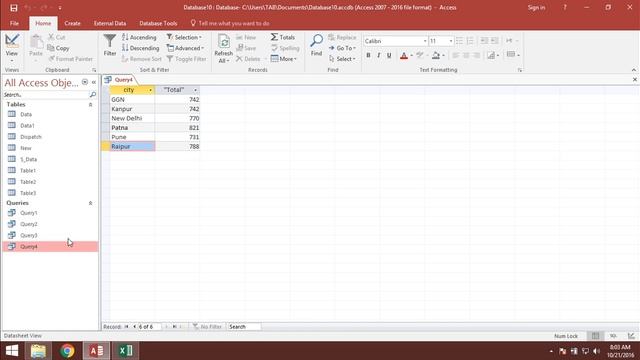Select the Patna city cell
The image size is (640, 360).
coord(132,128)
